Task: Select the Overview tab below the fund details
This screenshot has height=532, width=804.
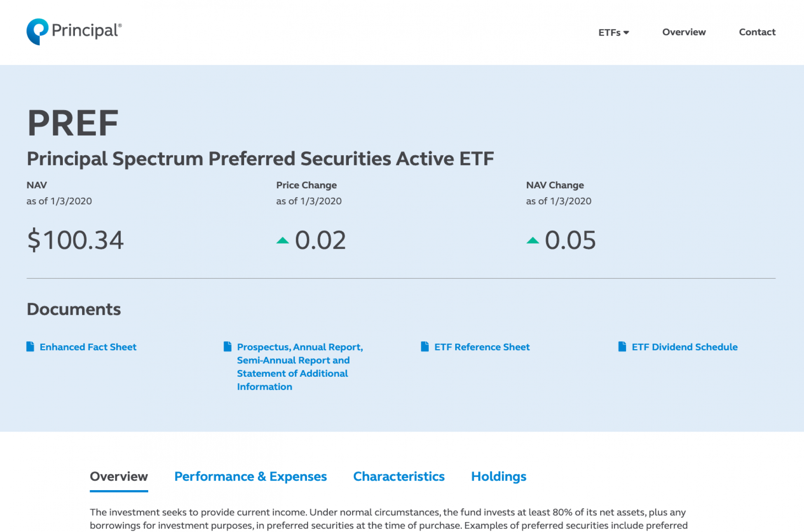Action: point(119,476)
